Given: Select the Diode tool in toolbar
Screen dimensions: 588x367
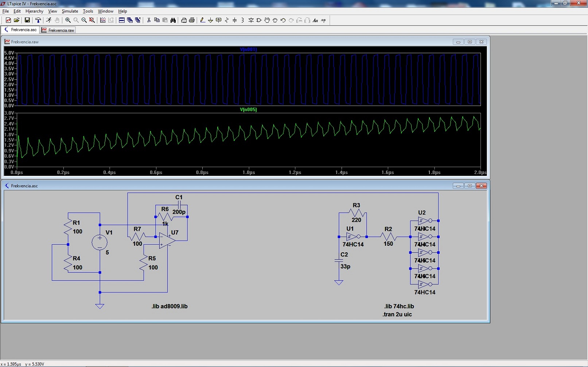Looking at the screenshot, I should [251, 20].
